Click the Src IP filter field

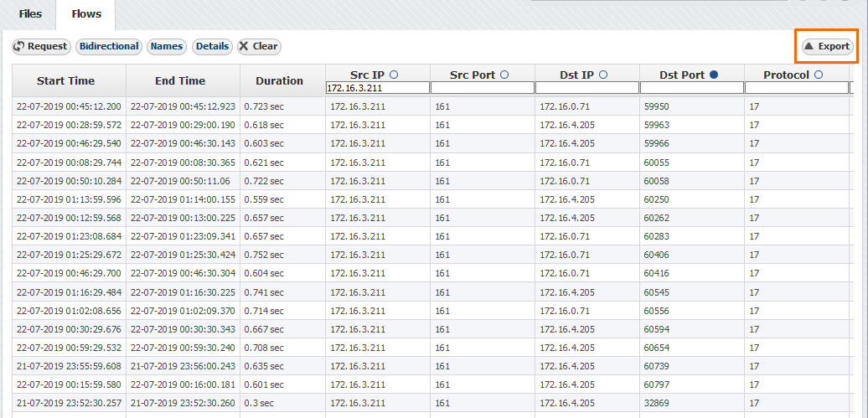coord(377,88)
